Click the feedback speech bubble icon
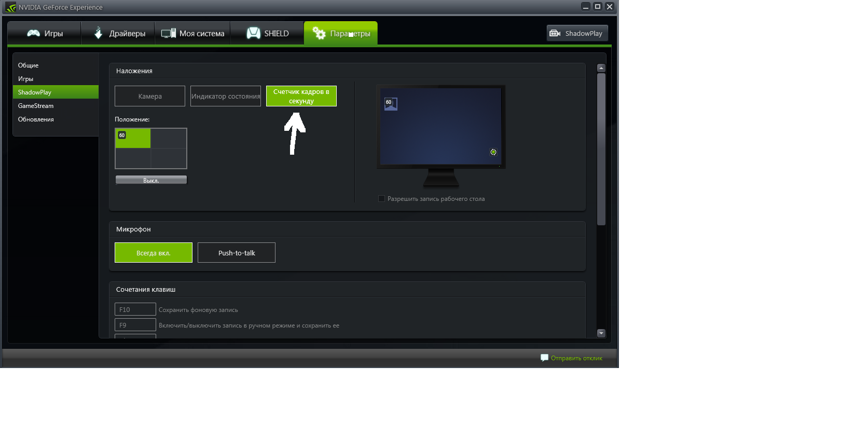This screenshot has height=435, width=868. pyautogui.click(x=544, y=358)
